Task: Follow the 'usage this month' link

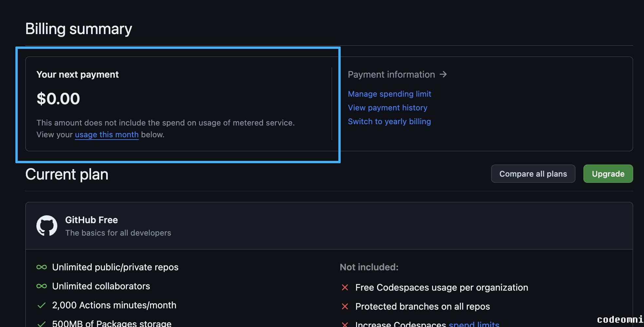Action: [x=107, y=135]
